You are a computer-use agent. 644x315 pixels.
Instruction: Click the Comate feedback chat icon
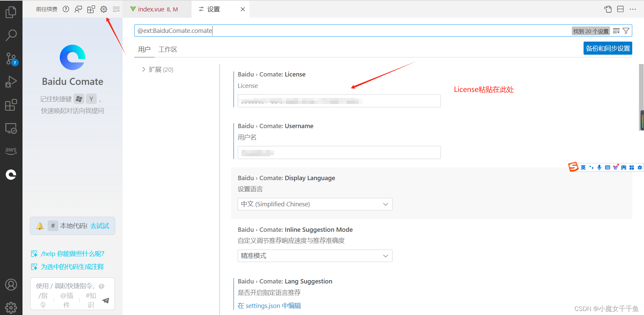pyautogui.click(x=78, y=9)
